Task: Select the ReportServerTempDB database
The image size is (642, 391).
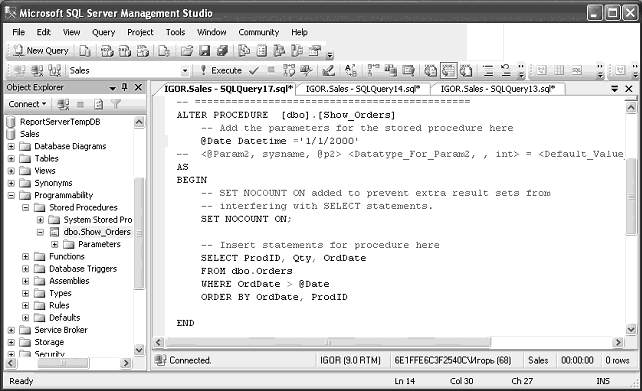Action: pos(60,122)
